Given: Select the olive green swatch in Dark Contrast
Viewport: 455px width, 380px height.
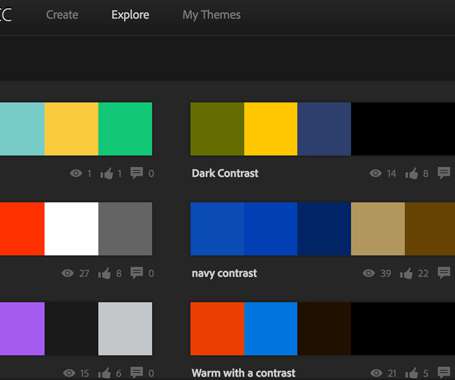Looking at the screenshot, I should click(217, 129).
